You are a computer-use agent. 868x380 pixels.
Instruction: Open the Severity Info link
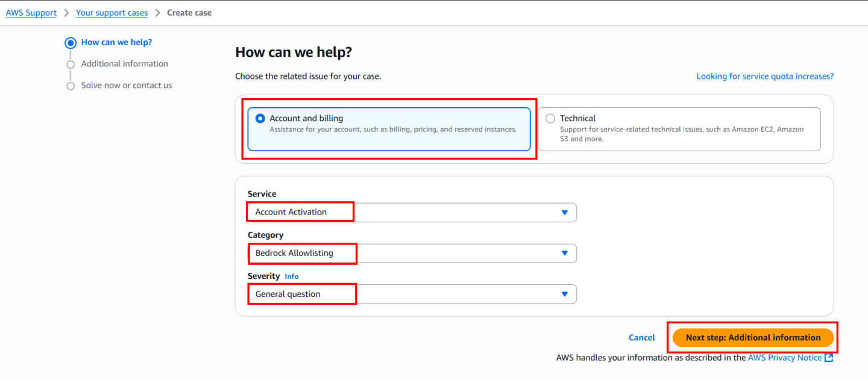tap(292, 276)
